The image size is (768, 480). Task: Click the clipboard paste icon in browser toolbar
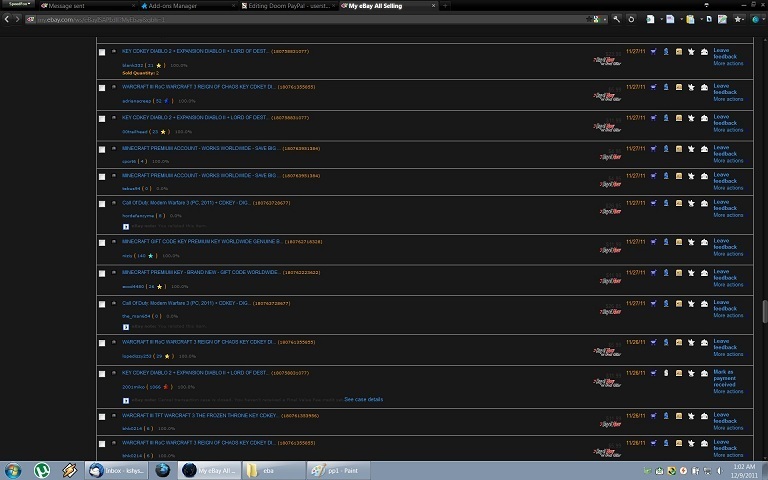(x=690, y=19)
